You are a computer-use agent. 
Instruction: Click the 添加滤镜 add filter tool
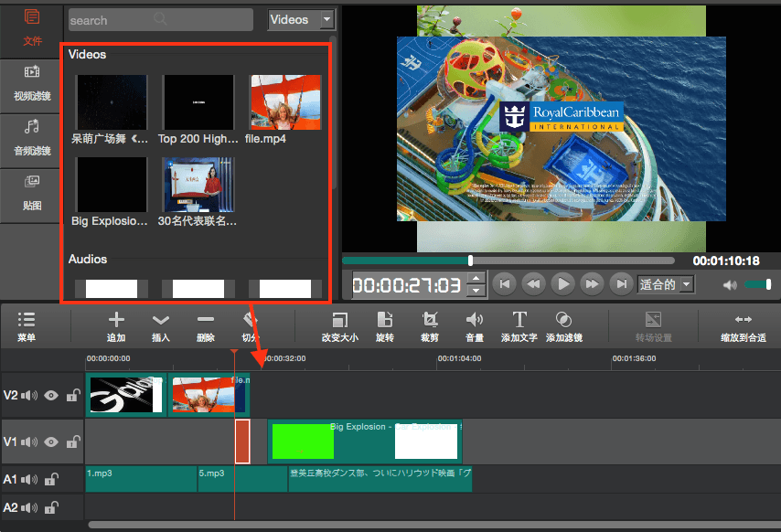[564, 326]
